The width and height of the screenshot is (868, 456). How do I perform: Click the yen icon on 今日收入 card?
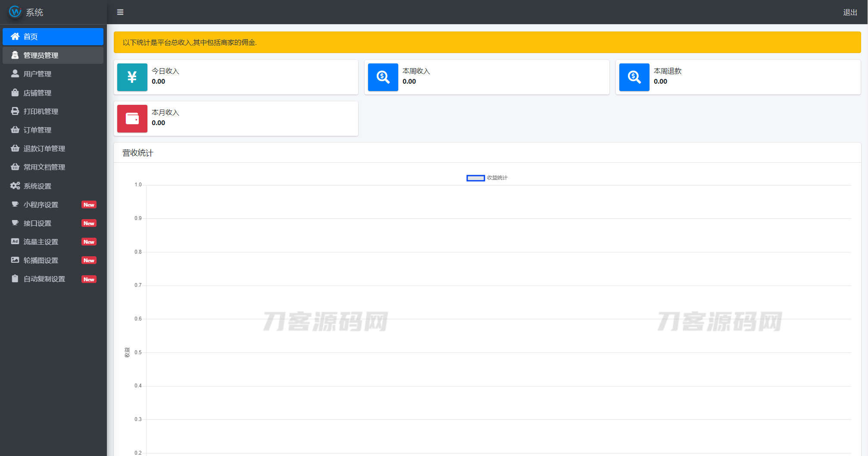click(132, 77)
